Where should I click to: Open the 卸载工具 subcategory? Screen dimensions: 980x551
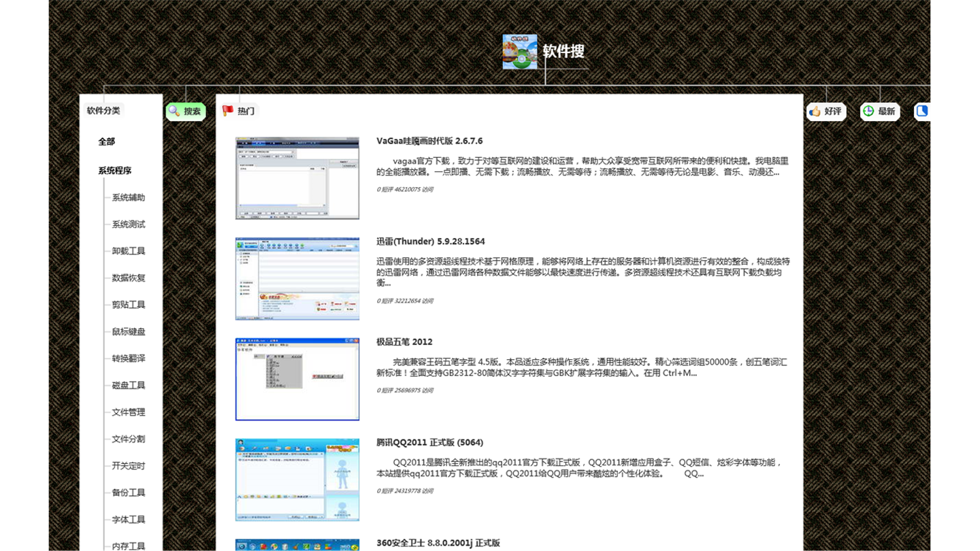[x=129, y=251]
